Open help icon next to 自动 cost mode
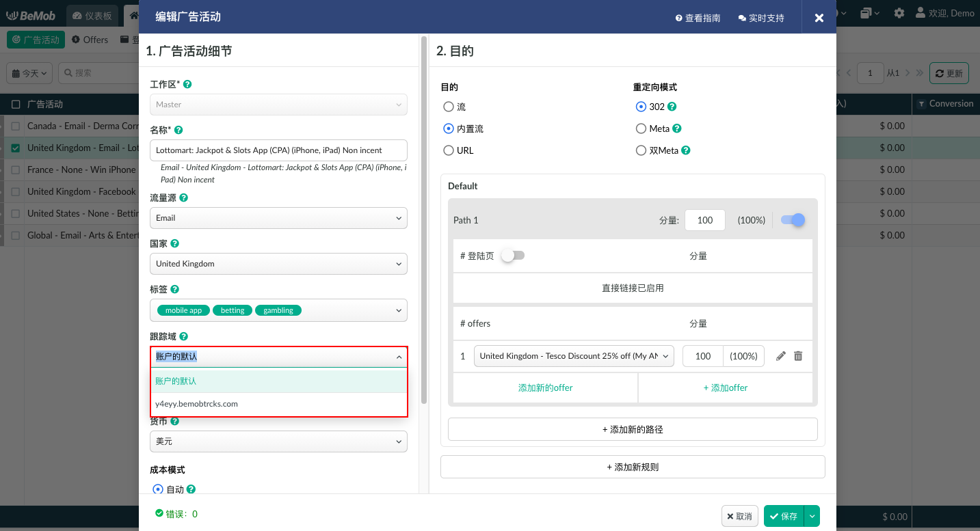The width and height of the screenshot is (980, 531). click(191, 489)
